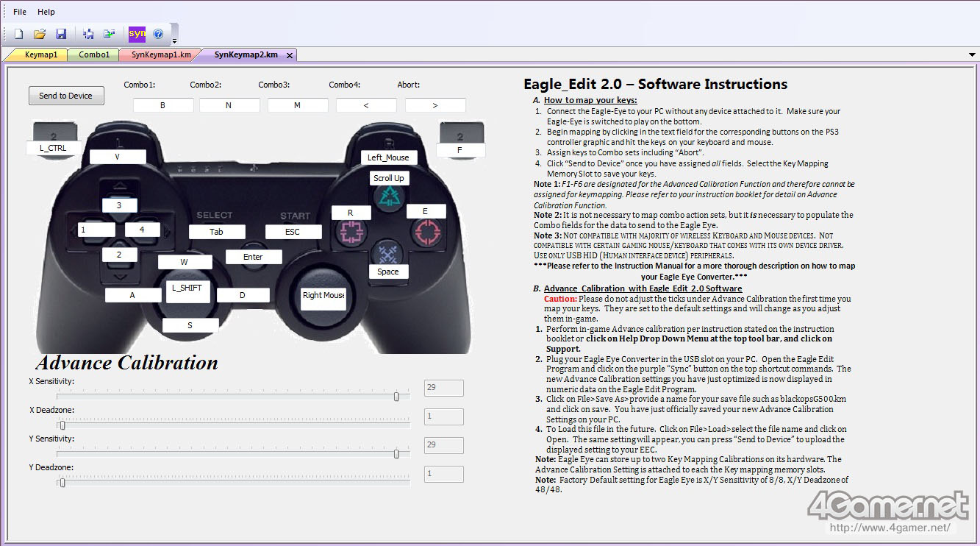This screenshot has width=980, height=546.
Task: Expand the toolbar overflow options arrow
Action: coord(174,40)
